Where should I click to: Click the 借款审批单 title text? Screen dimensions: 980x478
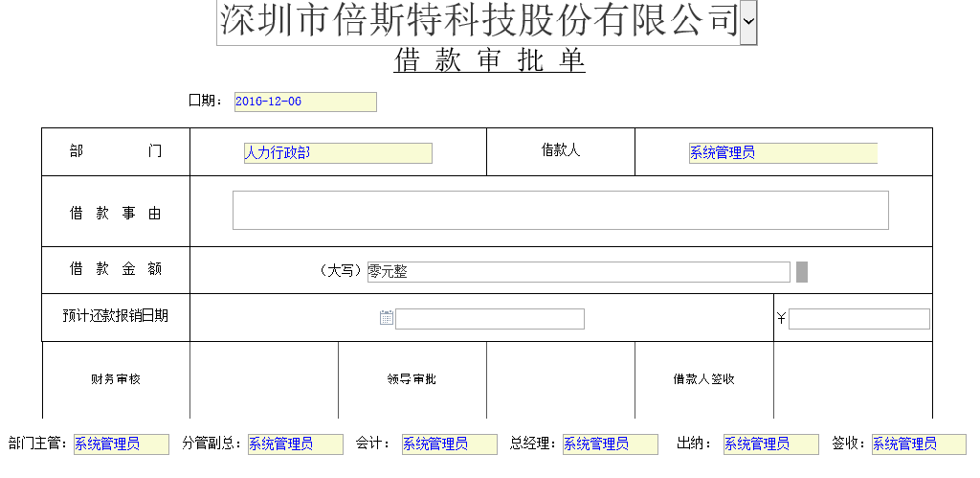tap(489, 60)
